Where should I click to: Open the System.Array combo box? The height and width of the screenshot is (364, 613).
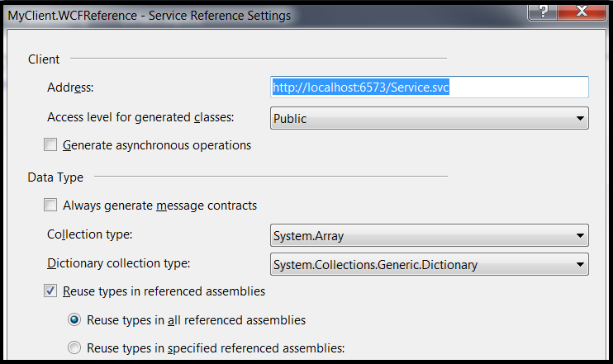(430, 235)
